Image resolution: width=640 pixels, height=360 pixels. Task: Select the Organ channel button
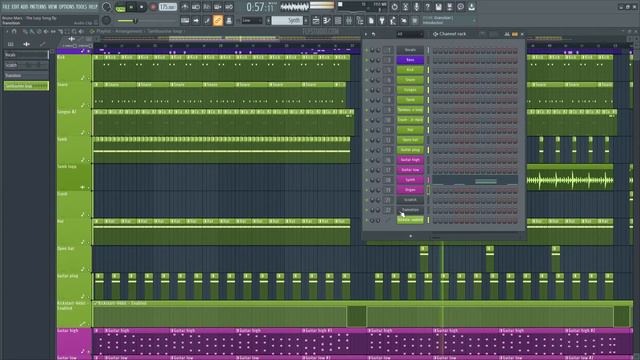pyautogui.click(x=410, y=190)
